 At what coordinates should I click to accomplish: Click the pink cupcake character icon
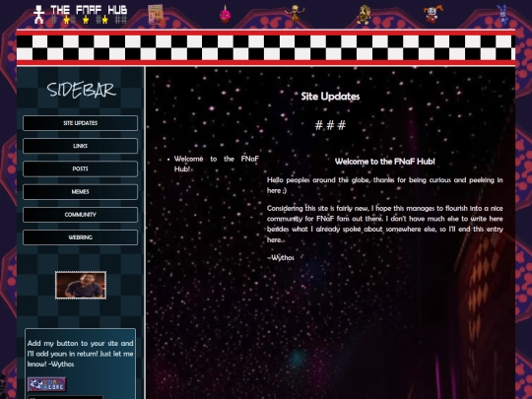coord(225,14)
